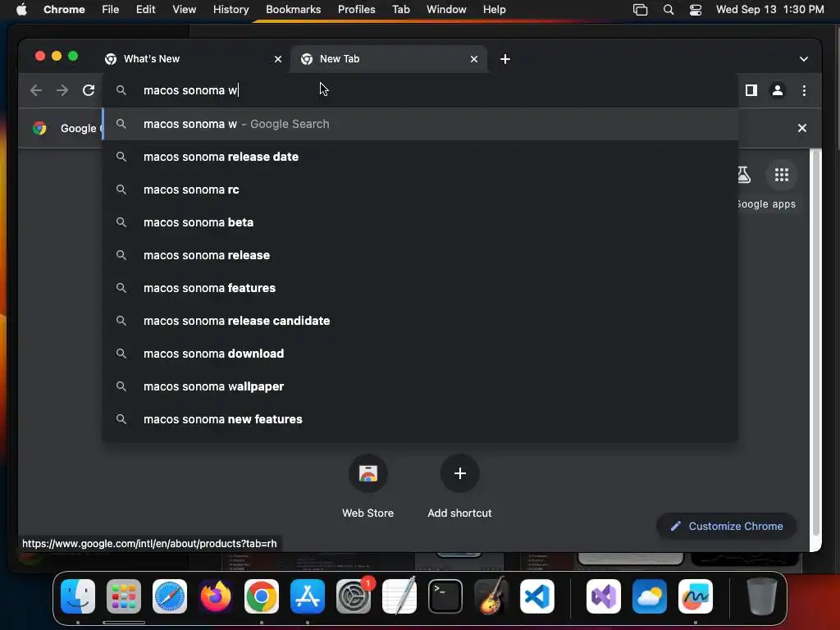The height and width of the screenshot is (630, 840).
Task: Open the File menu
Action: pyautogui.click(x=111, y=10)
